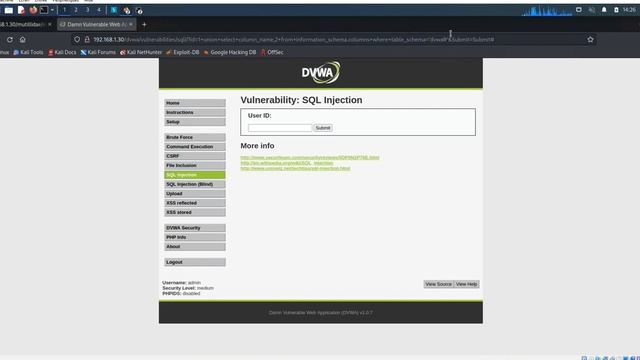Open the XSS reflected page

[195, 203]
